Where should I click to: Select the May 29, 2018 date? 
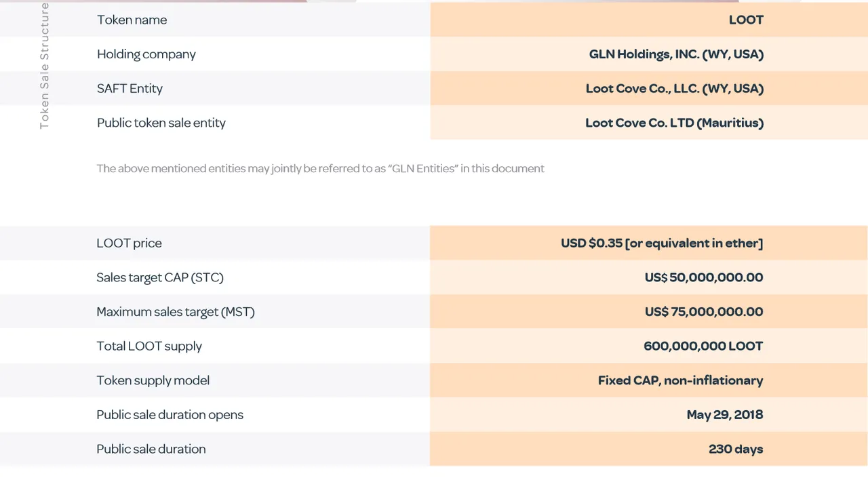click(x=725, y=414)
